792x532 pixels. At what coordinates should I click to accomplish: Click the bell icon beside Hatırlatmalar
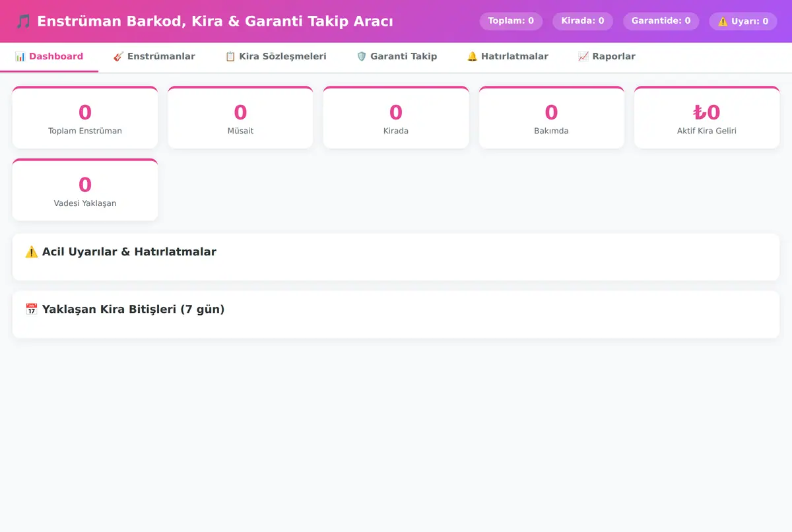pyautogui.click(x=472, y=57)
